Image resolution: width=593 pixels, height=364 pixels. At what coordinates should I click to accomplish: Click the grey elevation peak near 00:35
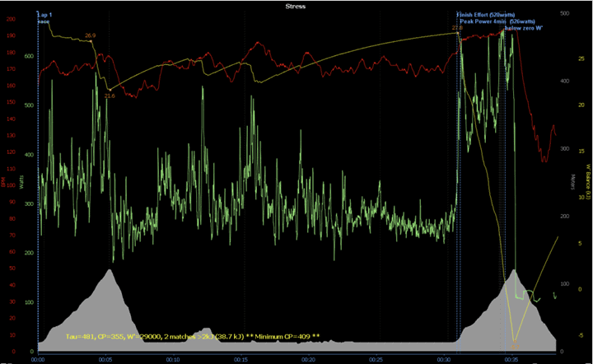(514, 270)
